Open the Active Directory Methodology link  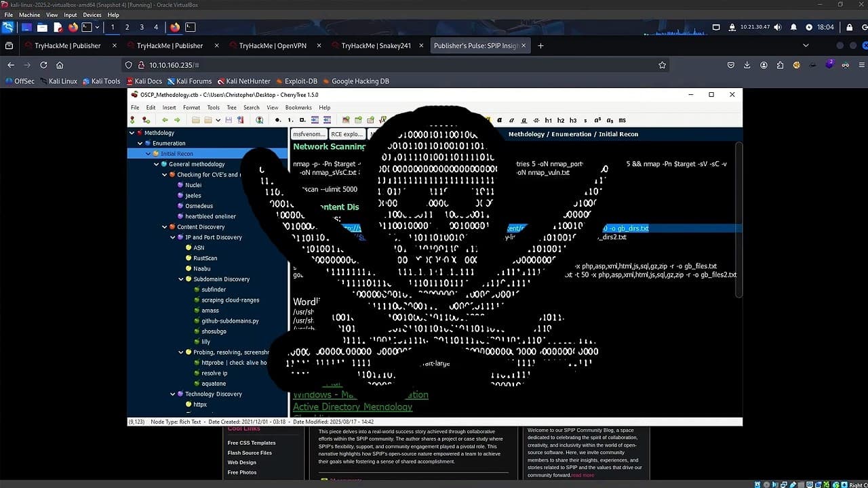pyautogui.click(x=352, y=407)
